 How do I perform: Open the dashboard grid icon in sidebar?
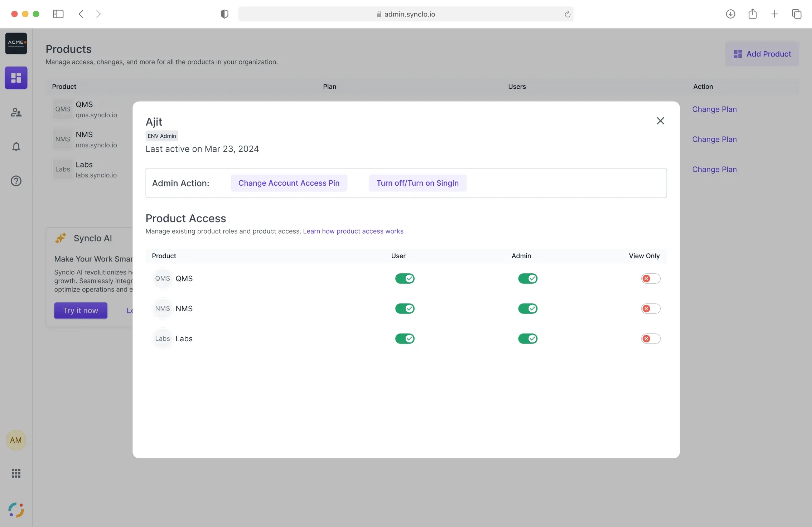click(x=16, y=78)
